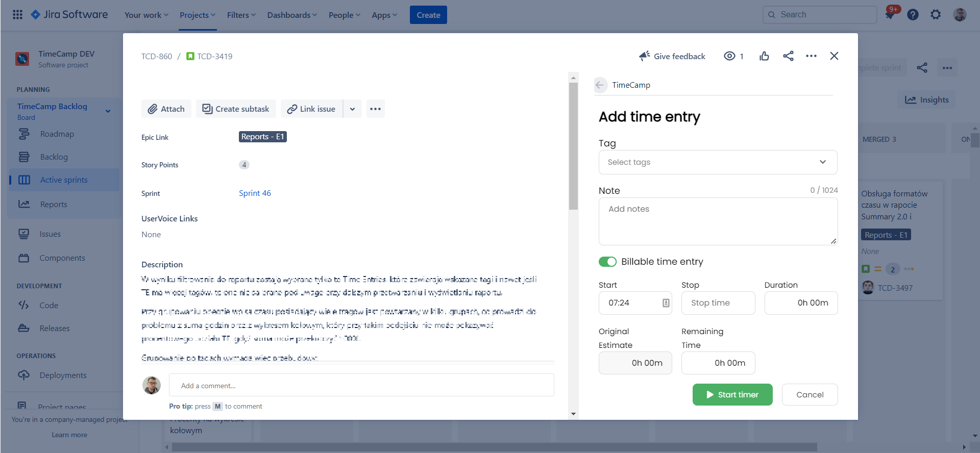
Task: Open the board ellipsis menu behind dialog
Action: pos(947,68)
